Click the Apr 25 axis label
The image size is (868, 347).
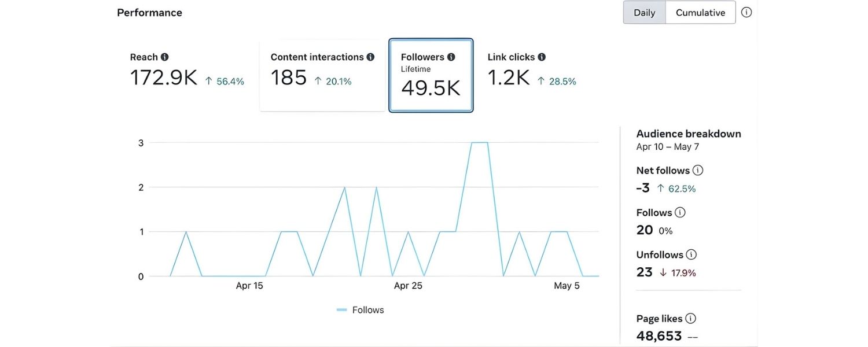408,285
